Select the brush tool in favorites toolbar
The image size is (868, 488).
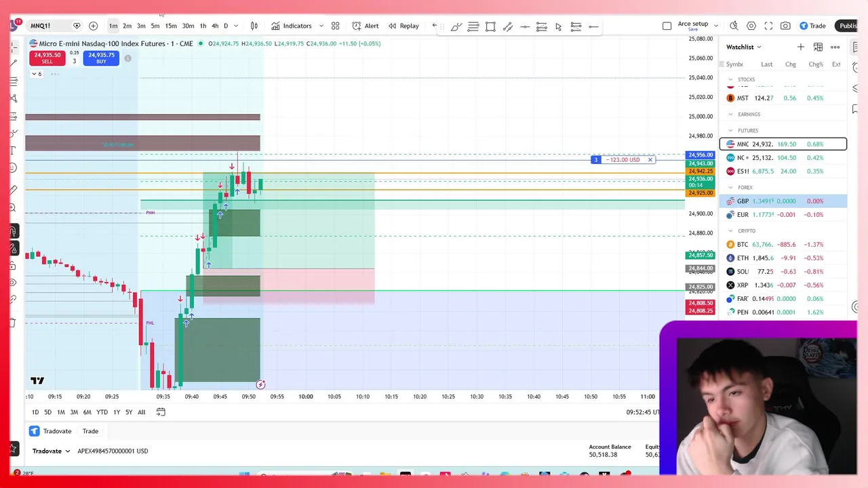click(456, 26)
